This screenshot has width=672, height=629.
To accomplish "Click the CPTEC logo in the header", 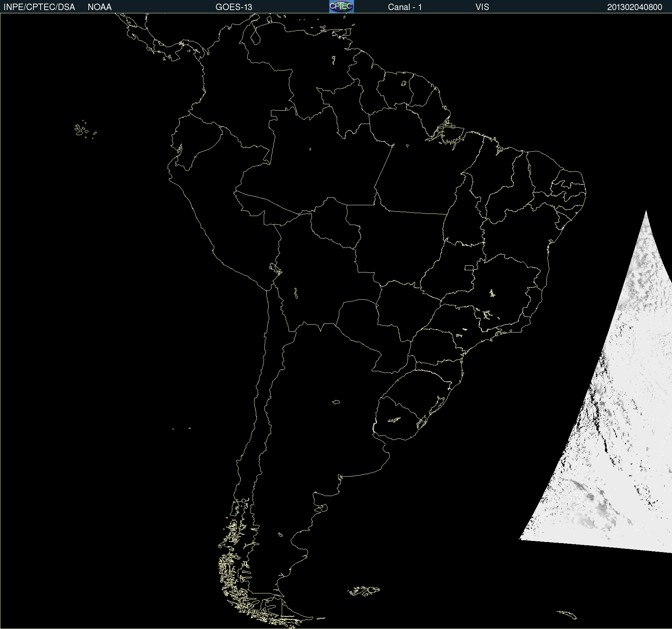I will click(x=341, y=6).
